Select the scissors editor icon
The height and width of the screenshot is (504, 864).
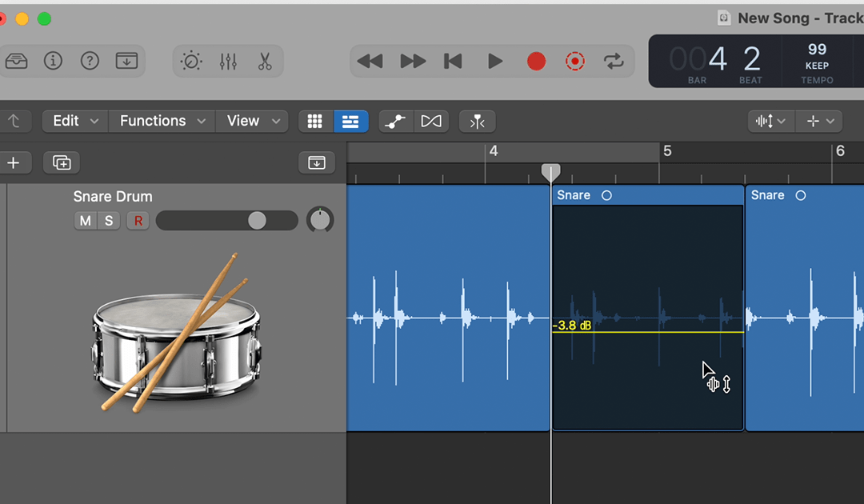click(x=266, y=61)
